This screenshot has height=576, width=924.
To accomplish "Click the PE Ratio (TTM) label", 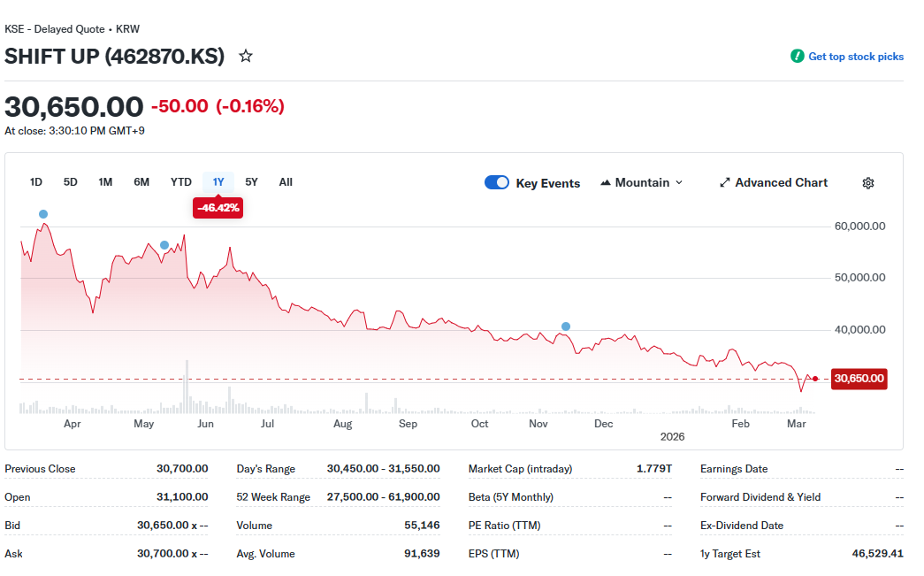I will coord(504,526).
